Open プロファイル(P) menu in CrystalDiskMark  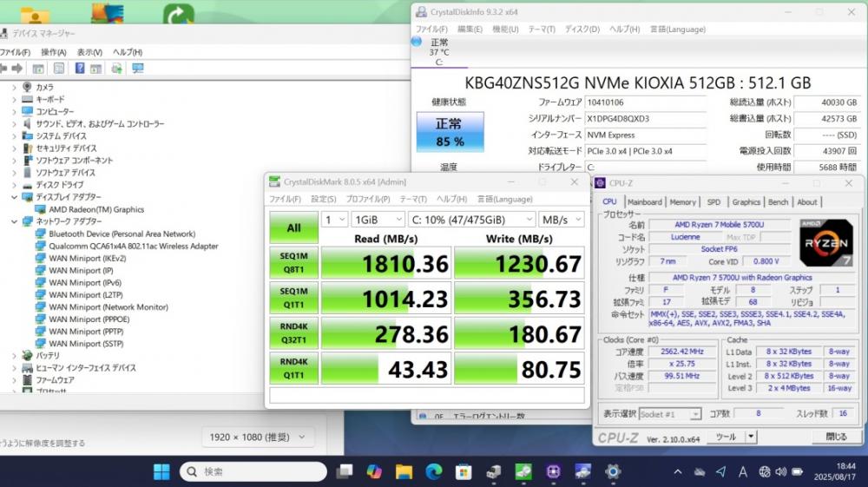[367, 200]
